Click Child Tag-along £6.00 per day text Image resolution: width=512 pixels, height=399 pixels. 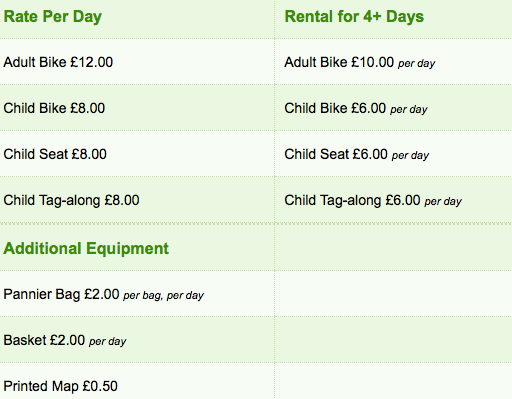(373, 200)
